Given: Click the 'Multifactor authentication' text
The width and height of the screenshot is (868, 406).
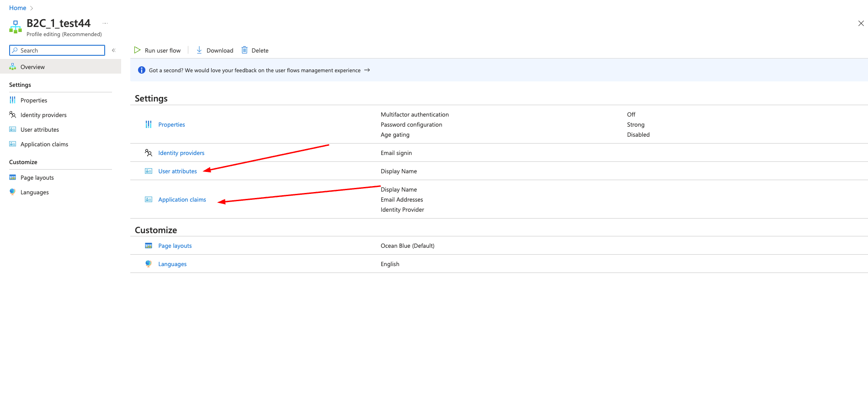Looking at the screenshot, I should (x=415, y=114).
